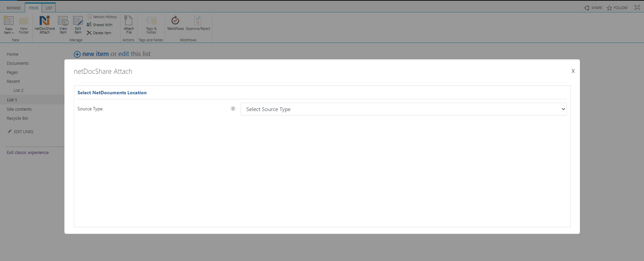Click the Share icon in header
The width and height of the screenshot is (644, 261).
point(587,8)
